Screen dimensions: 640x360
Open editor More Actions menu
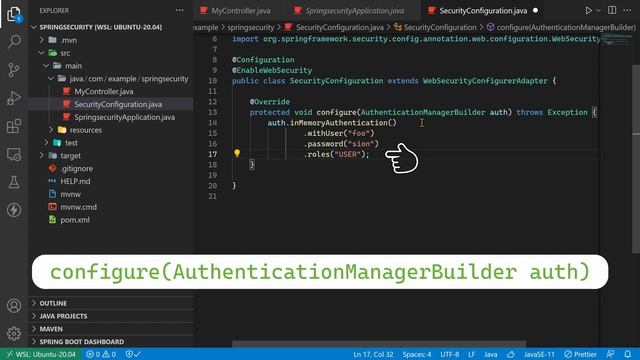point(627,11)
